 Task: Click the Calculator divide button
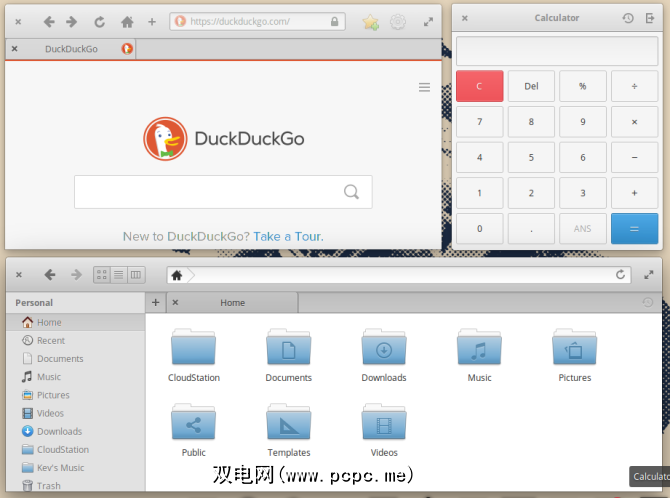pos(635,86)
